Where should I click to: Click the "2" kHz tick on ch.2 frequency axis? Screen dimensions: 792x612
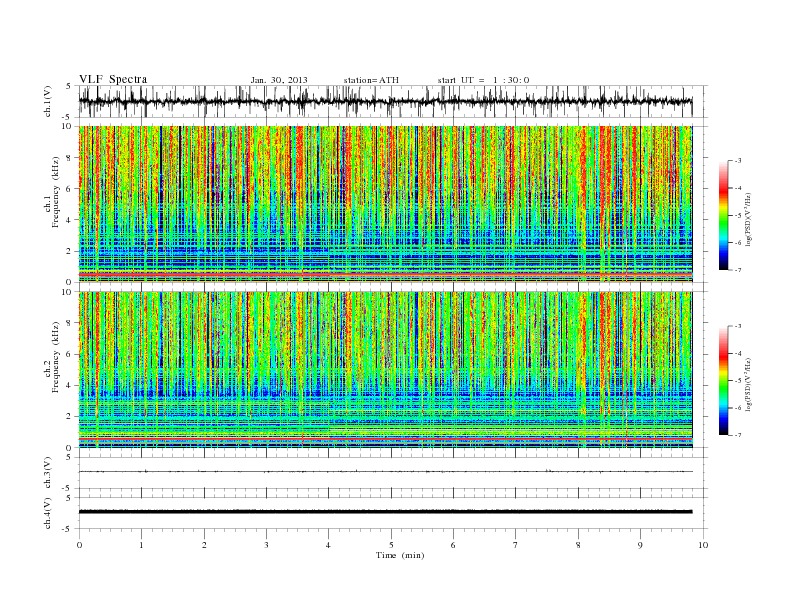point(70,417)
